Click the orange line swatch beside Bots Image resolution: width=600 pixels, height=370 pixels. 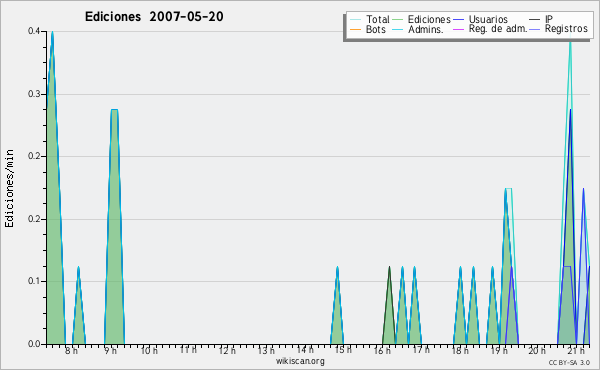coord(355,29)
